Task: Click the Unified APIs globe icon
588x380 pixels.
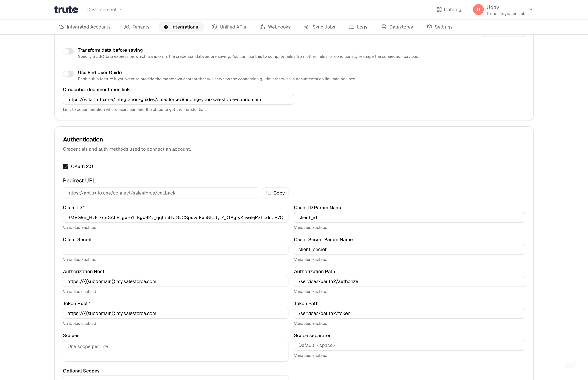Action: pyautogui.click(x=214, y=27)
